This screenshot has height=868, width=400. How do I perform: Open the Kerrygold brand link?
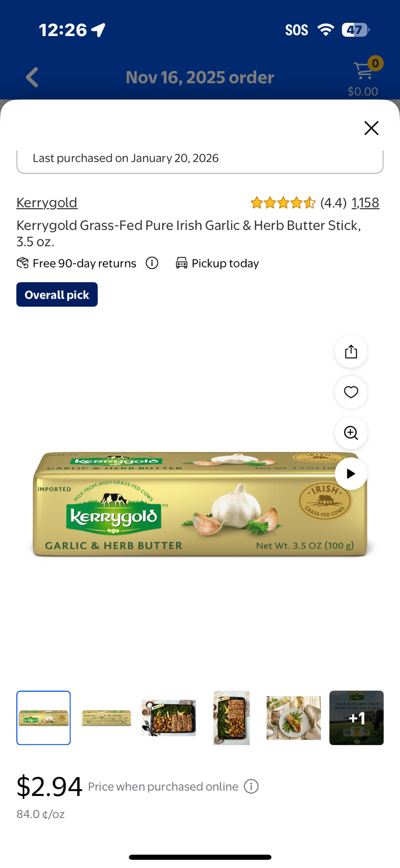click(x=47, y=202)
